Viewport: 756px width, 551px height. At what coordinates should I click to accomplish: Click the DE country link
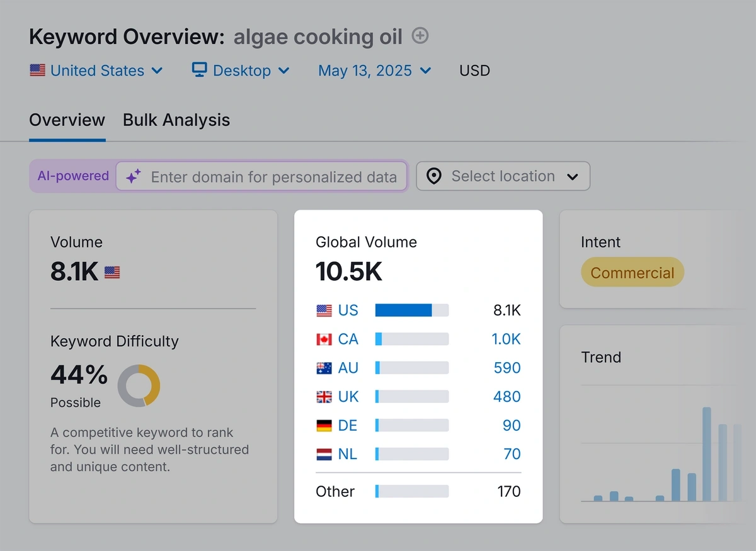(348, 426)
